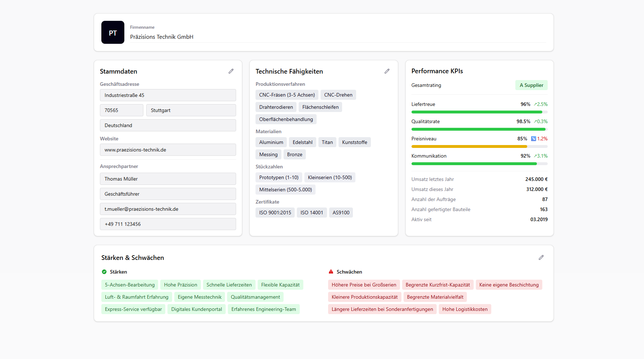Screen dimensions: 644x359
Task: Focus the website URL field
Action: [x=168, y=150]
